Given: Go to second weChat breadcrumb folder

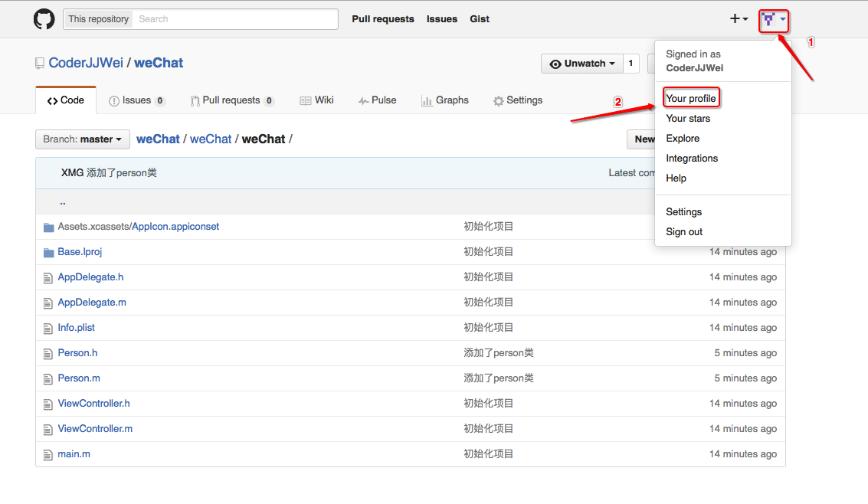Looking at the screenshot, I should click(x=211, y=139).
